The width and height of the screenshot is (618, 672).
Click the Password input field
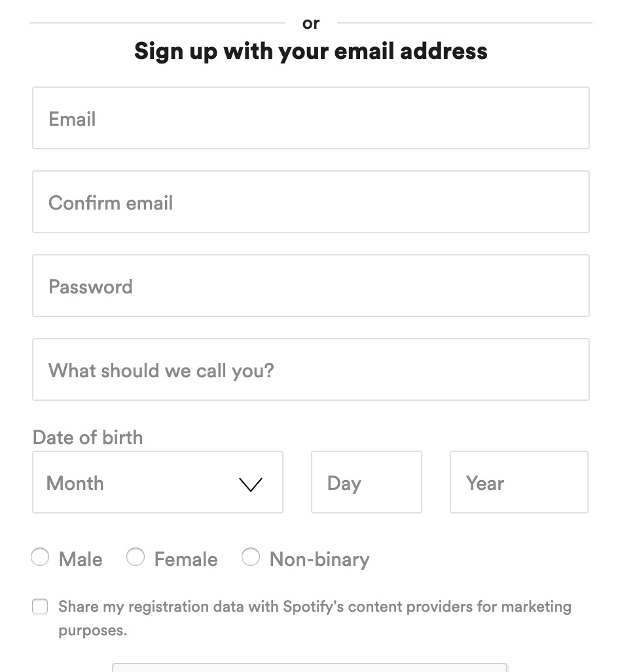(311, 286)
